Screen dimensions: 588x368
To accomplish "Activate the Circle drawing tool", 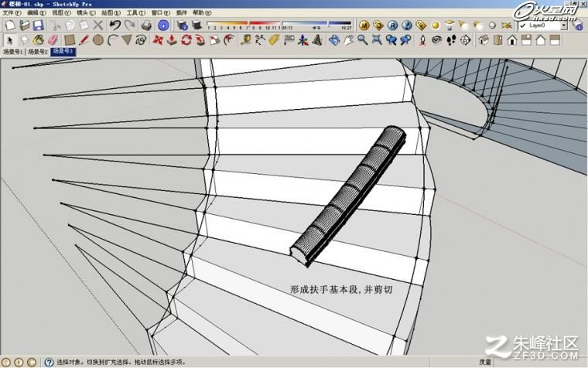I will point(98,39).
